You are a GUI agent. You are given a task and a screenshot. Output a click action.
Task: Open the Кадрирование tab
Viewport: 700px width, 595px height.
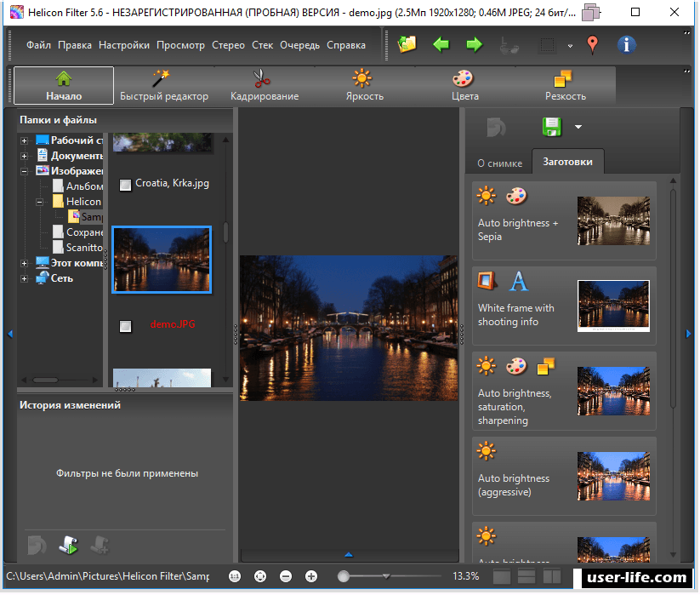click(265, 85)
